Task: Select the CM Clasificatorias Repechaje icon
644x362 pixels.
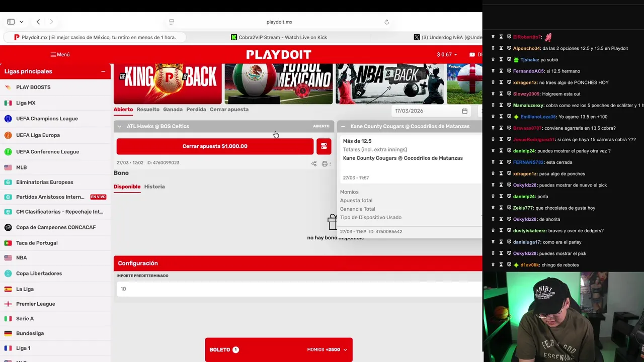Action: coord(8,212)
